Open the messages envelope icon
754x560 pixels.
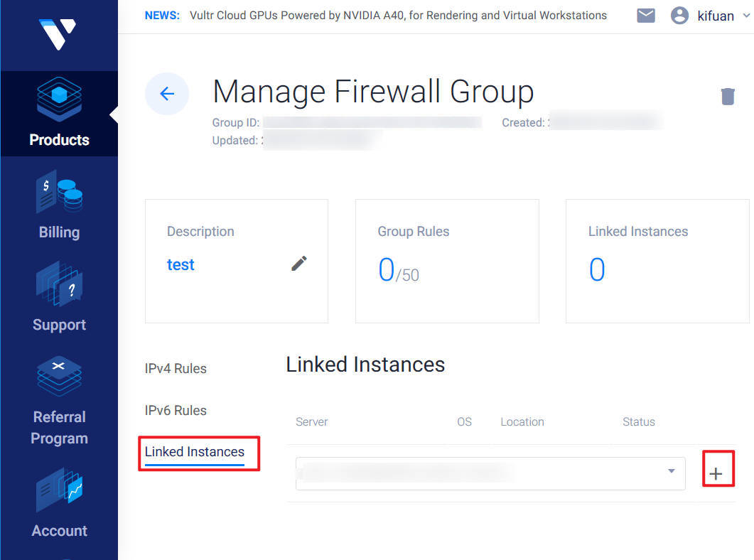point(645,15)
